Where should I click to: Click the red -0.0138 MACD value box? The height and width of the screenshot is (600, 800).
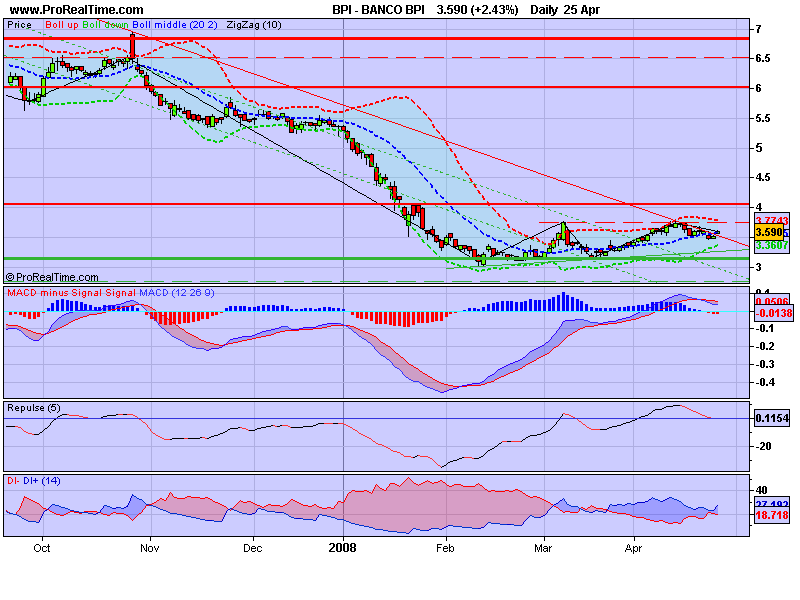coord(770,313)
